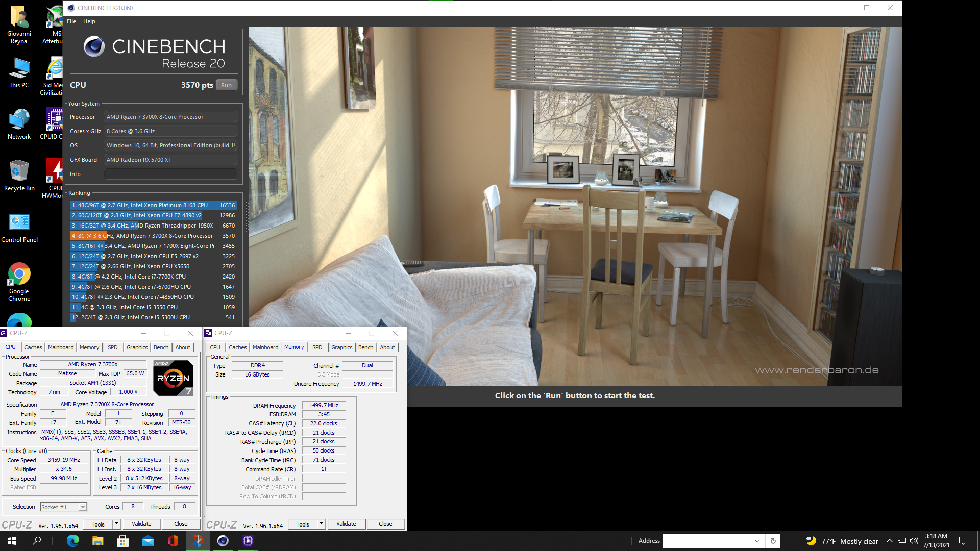
Task: Click Validate button in Memory CPU-Z
Action: pyautogui.click(x=346, y=524)
